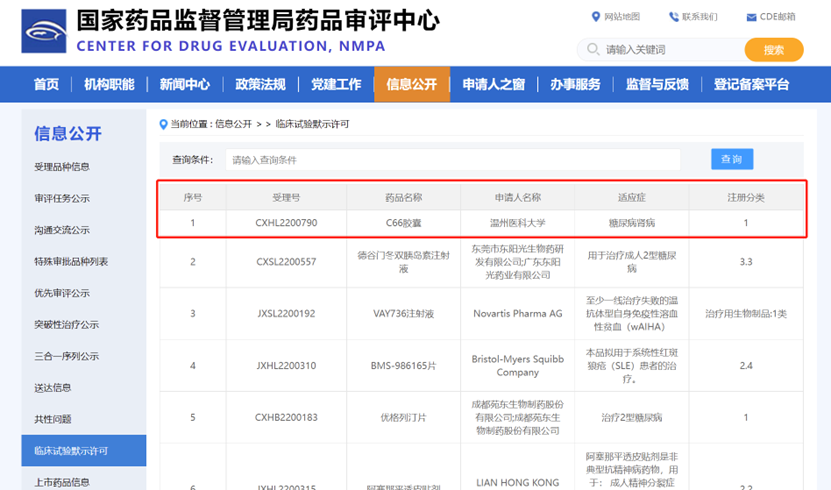Click the CDE mailbox envelope icon

click(x=751, y=17)
